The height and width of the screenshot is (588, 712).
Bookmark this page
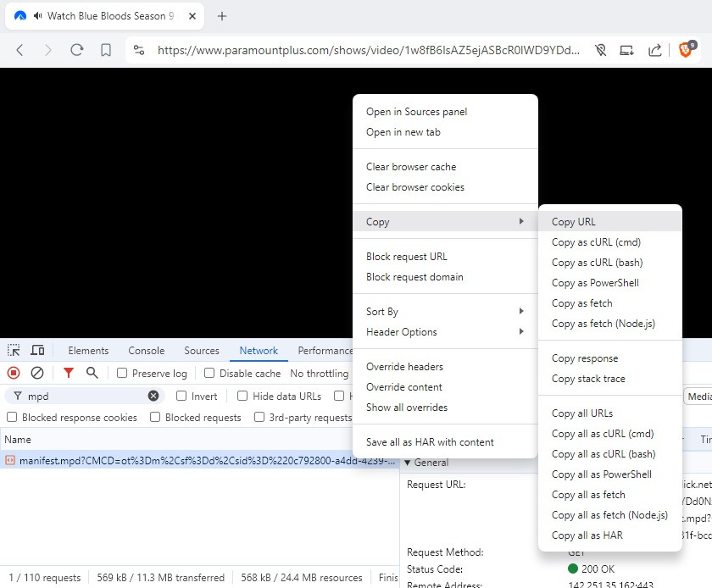[106, 50]
